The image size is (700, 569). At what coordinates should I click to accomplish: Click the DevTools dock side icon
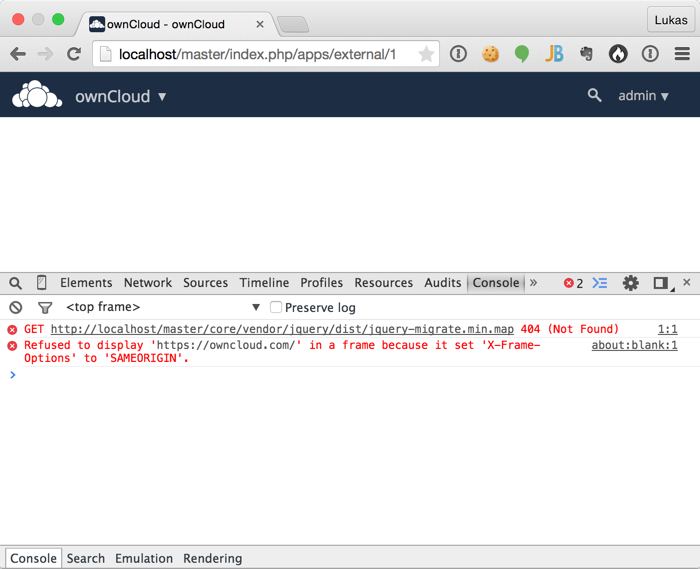pos(660,283)
